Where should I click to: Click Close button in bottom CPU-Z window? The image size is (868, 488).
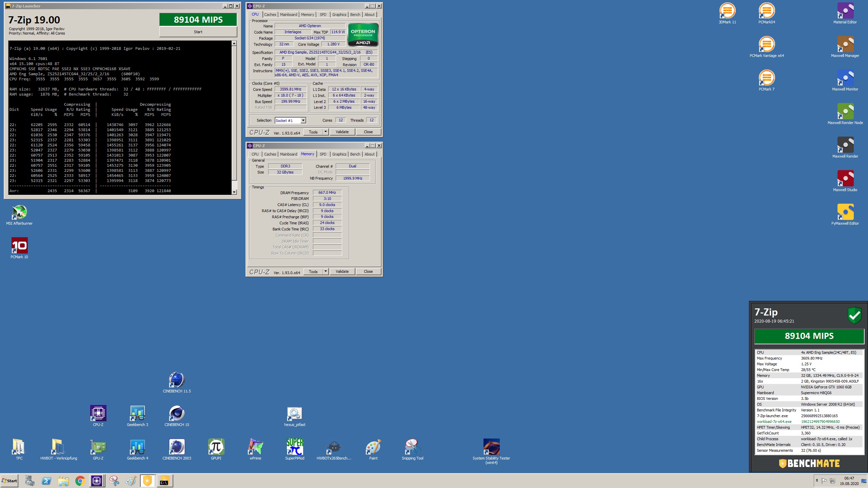point(368,271)
